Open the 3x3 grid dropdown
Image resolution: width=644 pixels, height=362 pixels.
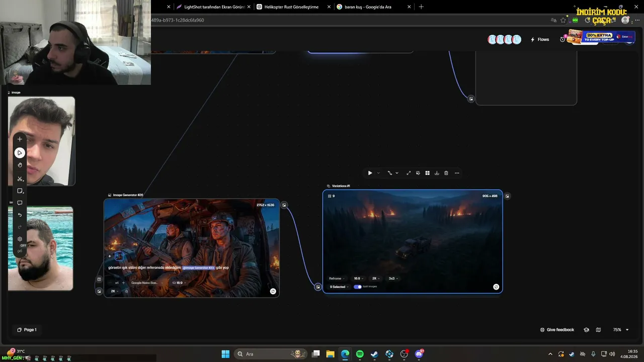[x=393, y=278]
